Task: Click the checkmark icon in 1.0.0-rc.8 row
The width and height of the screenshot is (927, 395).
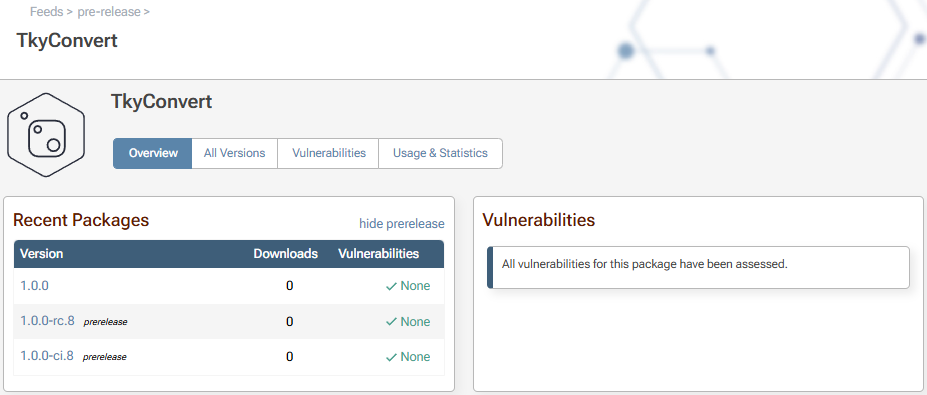Action: [x=391, y=322]
